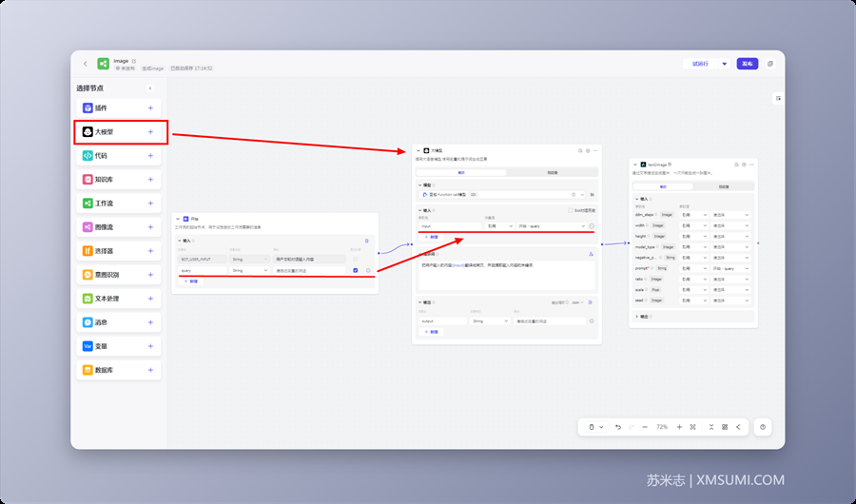Open the Json output format dropdown
Image resolution: width=856 pixels, height=504 pixels.
click(577, 302)
